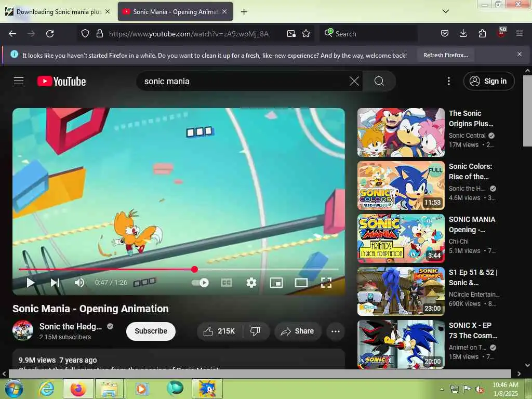The image size is (532, 399).
Task: Click the Share button
Action: pos(298,331)
